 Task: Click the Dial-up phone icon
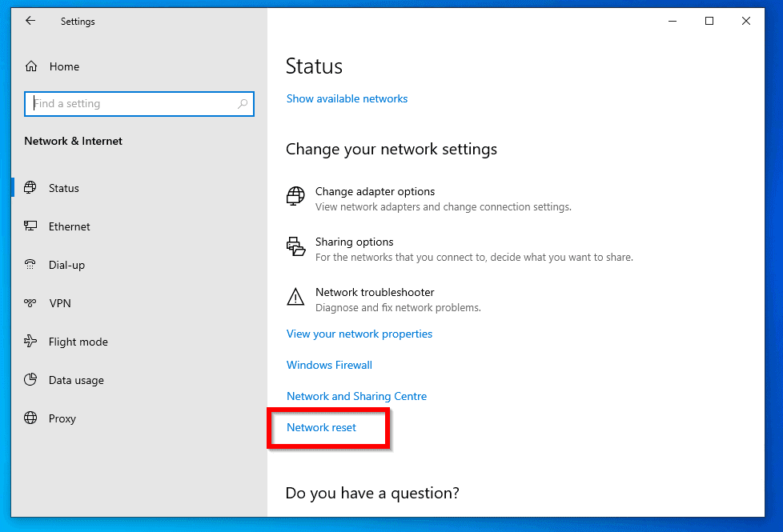[30, 265]
